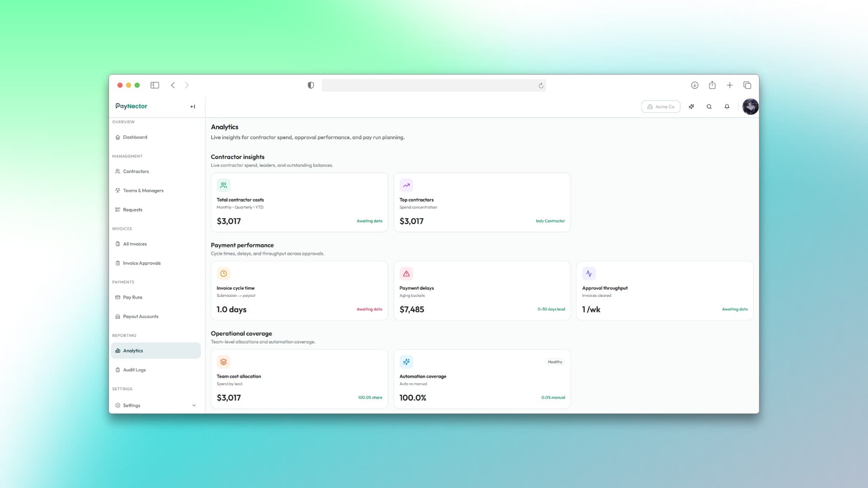Expand the Settings section chevron
The image size is (868, 488).
194,405
